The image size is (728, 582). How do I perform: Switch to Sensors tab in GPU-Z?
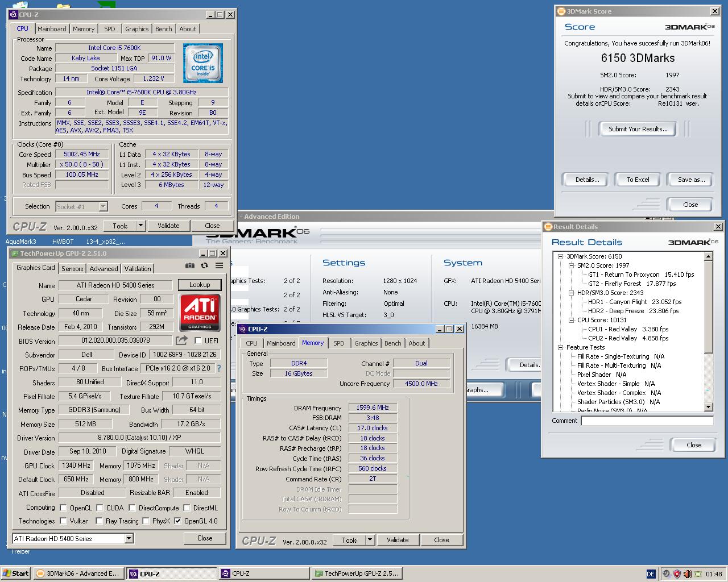pos(72,269)
